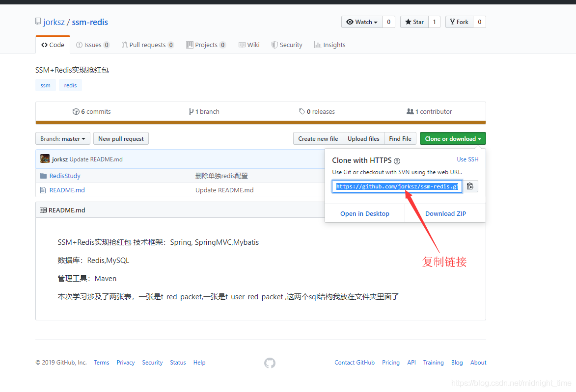Viewport: 576px width, 392px height.
Task: Open the Wiki tab
Action: pos(249,45)
